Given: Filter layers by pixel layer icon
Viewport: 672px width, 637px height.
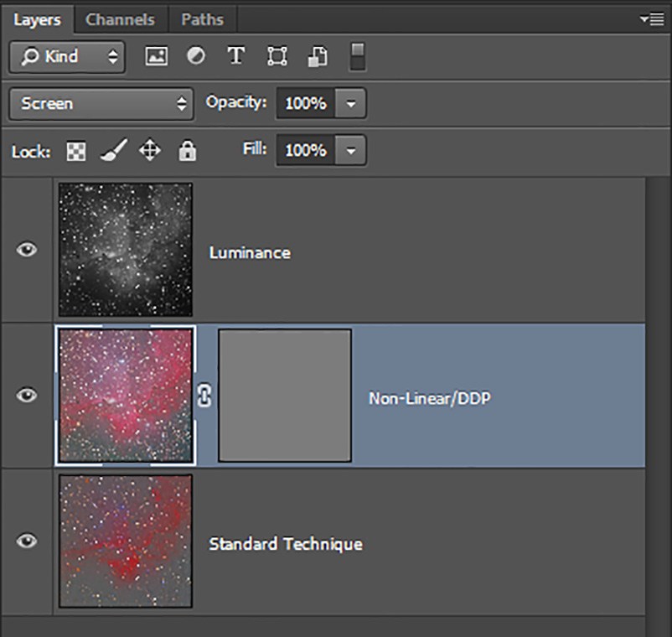Looking at the screenshot, I should (157, 56).
